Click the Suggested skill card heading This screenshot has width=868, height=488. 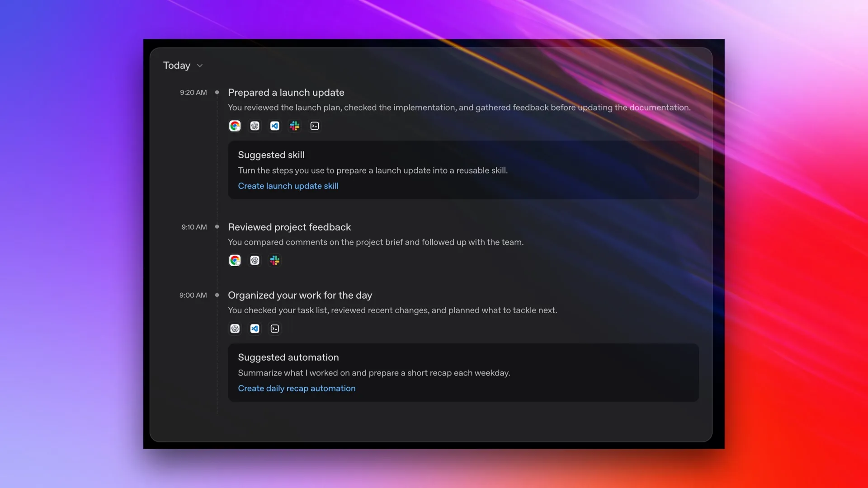coord(271,155)
